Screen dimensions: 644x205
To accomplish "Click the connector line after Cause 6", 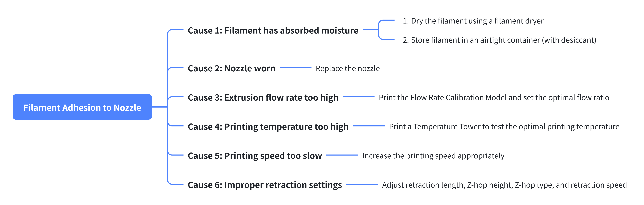I will click(x=362, y=184).
